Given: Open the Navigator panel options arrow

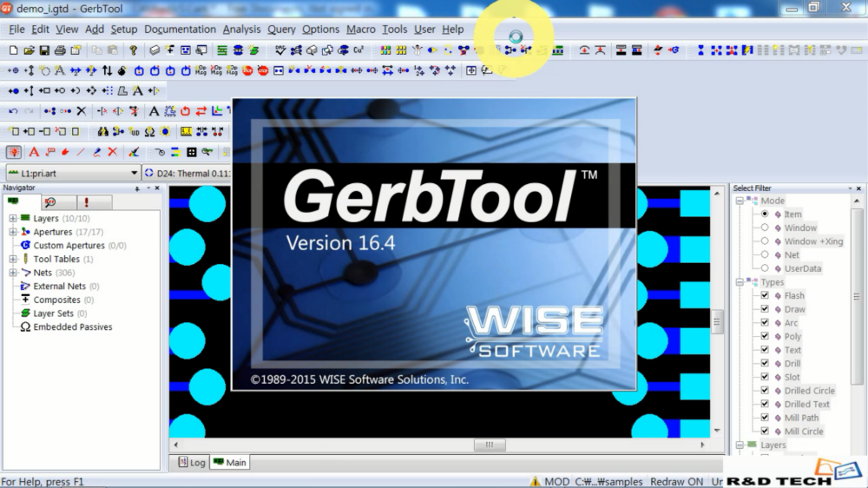Looking at the screenshot, I should 148,188.
